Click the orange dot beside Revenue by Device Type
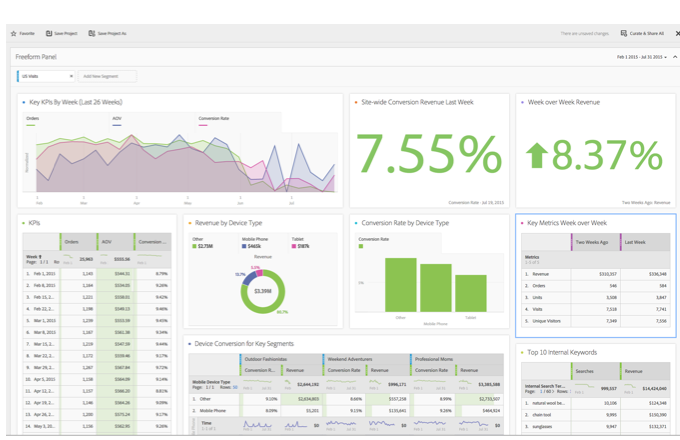This screenshot has width=680, height=440. [190, 223]
